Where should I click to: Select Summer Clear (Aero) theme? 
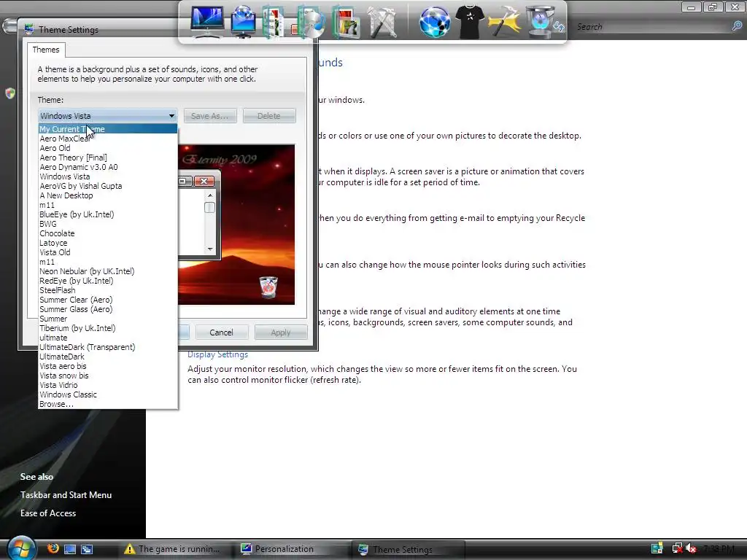[108, 300]
